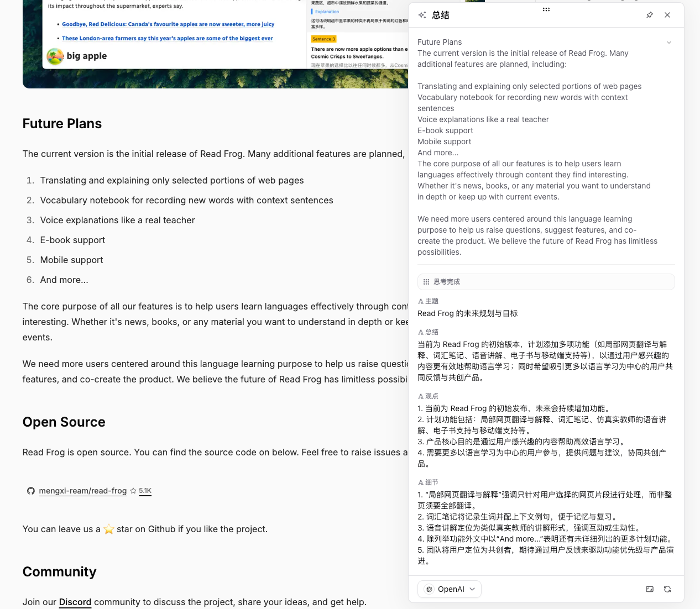Click the expand view icon in panel footer
Image resolution: width=700 pixels, height=609 pixels.
tap(650, 589)
